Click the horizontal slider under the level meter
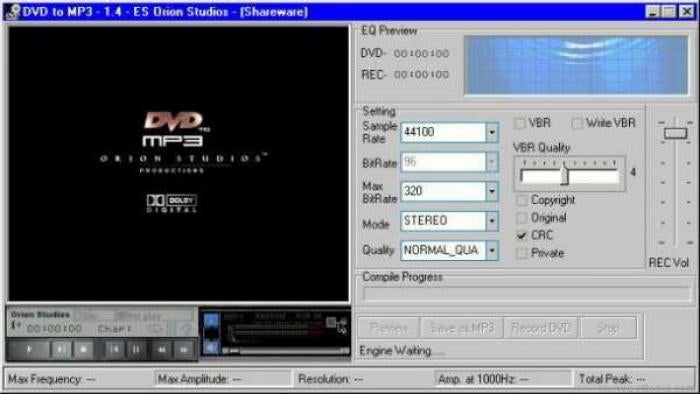This screenshot has height=394, width=700. [x=286, y=351]
